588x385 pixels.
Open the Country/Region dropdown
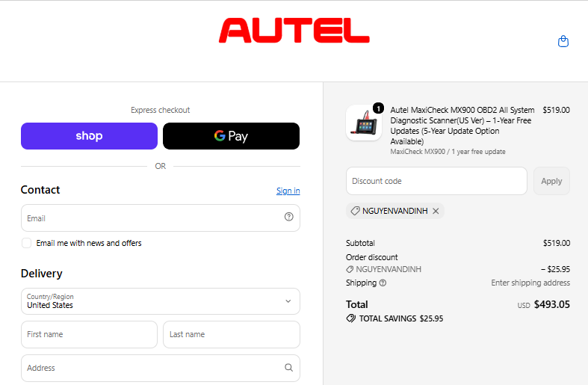point(161,301)
